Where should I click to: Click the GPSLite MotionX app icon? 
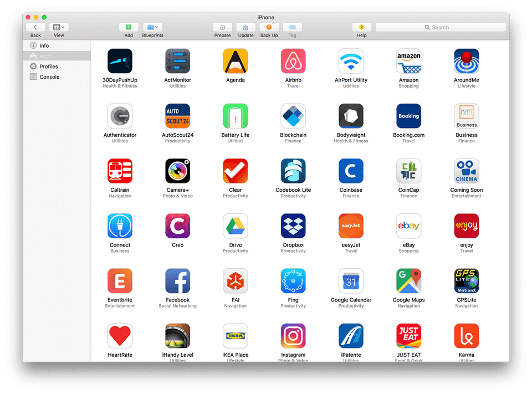click(x=467, y=281)
